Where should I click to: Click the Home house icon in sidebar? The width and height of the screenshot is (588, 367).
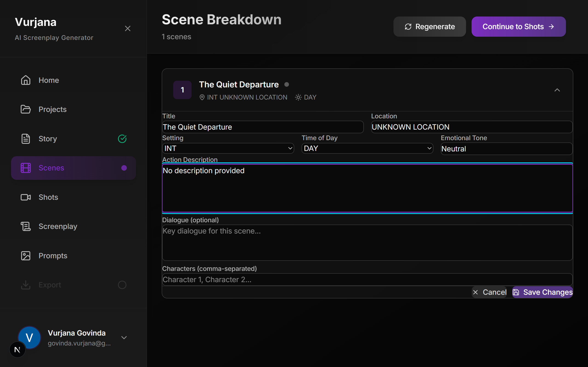25,80
